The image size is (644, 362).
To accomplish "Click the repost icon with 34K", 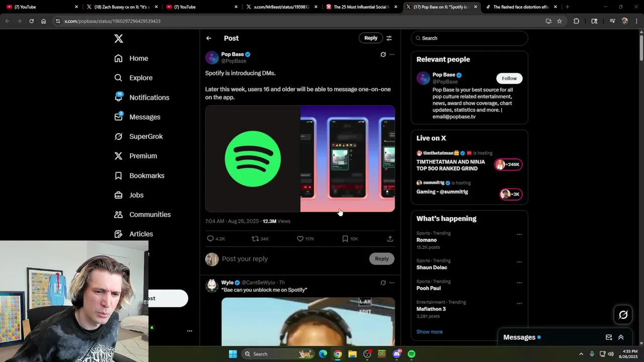I will click(x=255, y=239).
